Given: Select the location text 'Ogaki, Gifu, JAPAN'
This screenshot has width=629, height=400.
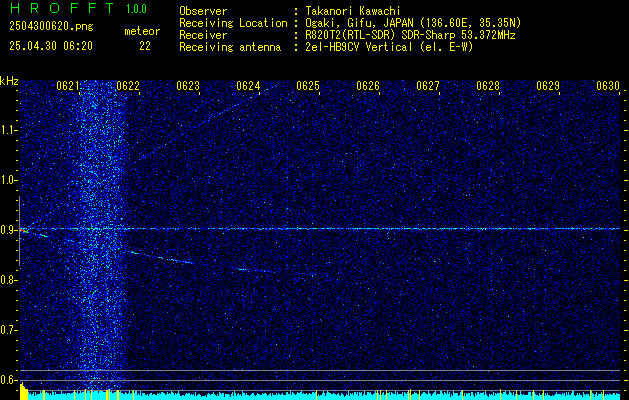Looking at the screenshot, I should [359, 23].
